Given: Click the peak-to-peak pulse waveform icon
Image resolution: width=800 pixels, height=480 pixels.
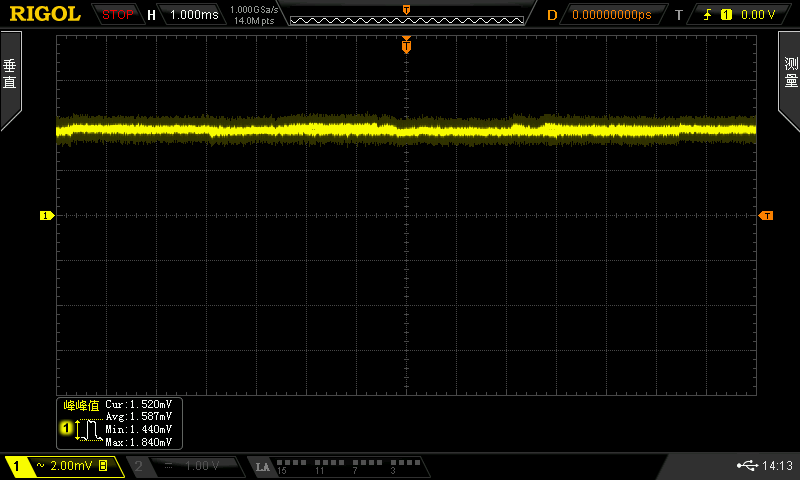Looking at the screenshot, I should (89, 430).
